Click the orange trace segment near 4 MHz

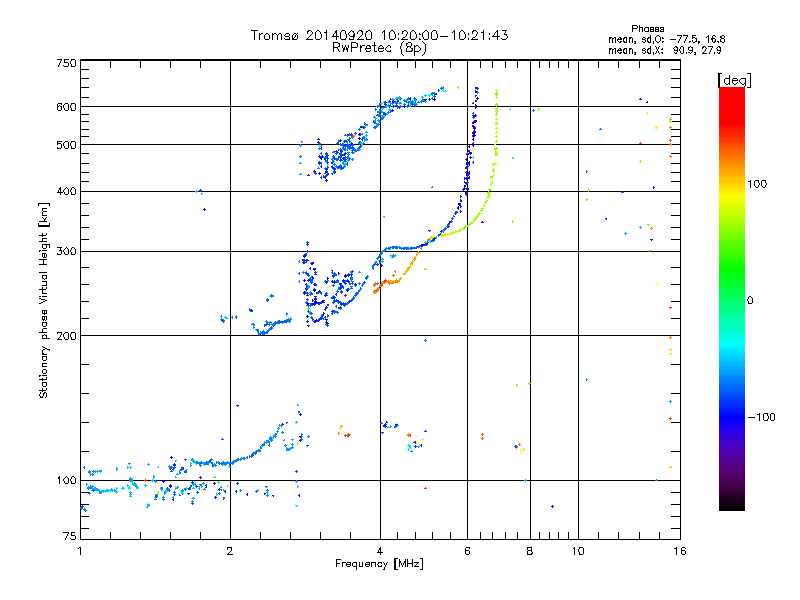coord(388,282)
